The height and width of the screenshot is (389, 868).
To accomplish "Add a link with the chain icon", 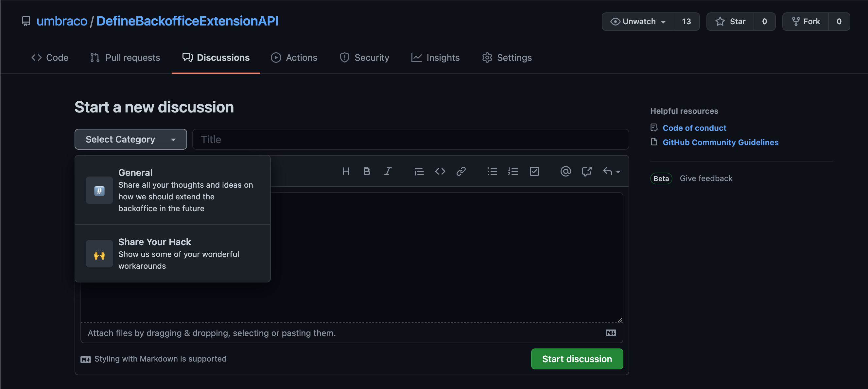I will pos(460,171).
